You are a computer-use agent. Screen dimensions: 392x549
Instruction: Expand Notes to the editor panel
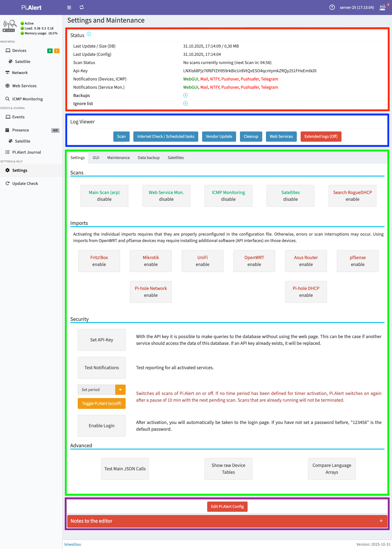[381, 521]
